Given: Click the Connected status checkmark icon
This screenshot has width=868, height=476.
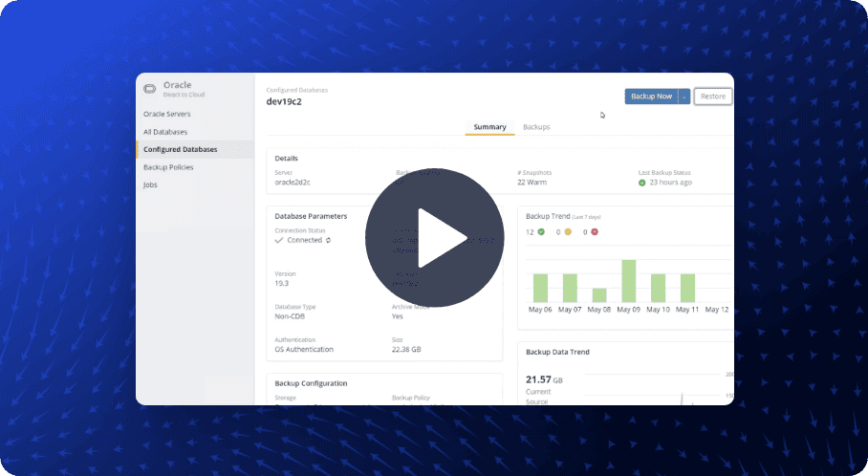Looking at the screenshot, I should tap(279, 241).
